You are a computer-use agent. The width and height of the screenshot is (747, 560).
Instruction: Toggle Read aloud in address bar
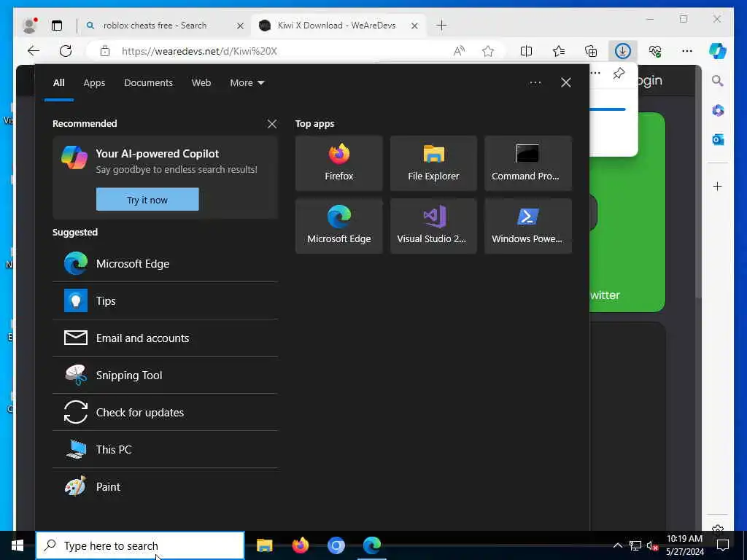pos(459,51)
